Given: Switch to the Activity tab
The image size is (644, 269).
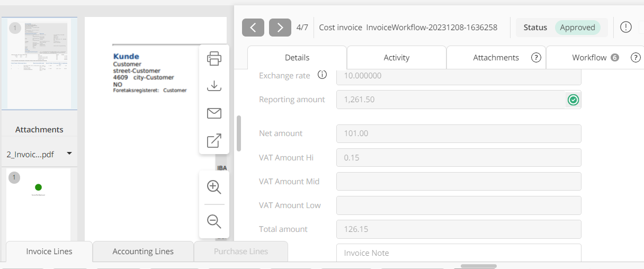Looking at the screenshot, I should (396, 58).
